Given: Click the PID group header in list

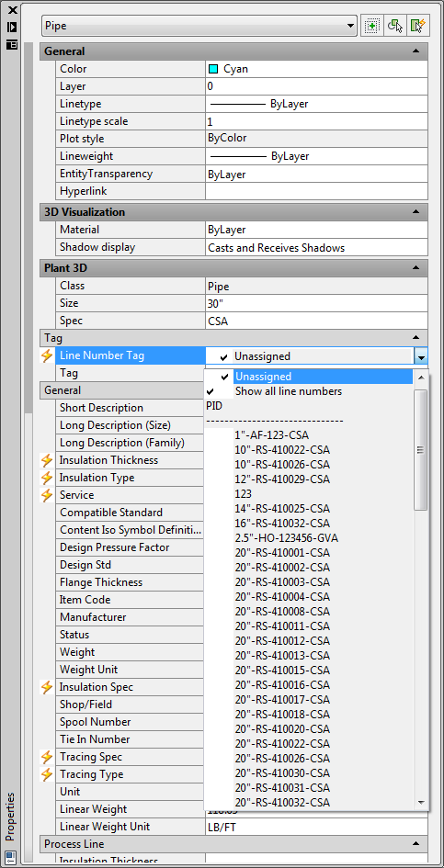Looking at the screenshot, I should (214, 406).
